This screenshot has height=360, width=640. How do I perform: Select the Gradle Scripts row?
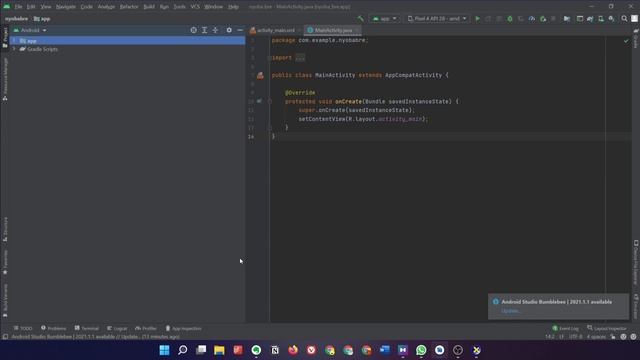(x=127, y=49)
